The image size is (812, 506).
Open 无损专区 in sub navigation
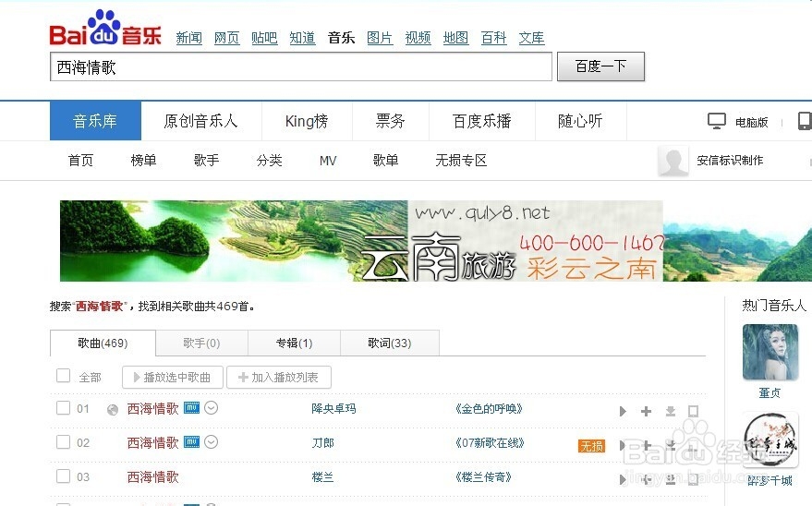[x=461, y=161]
